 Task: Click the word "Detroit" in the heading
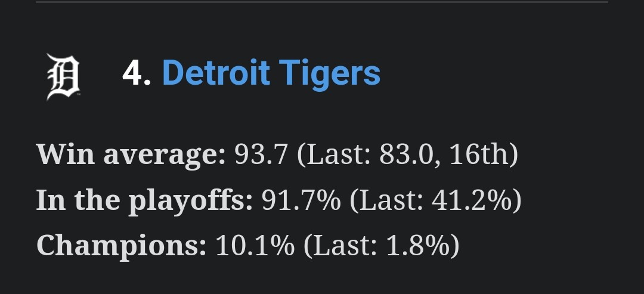pyautogui.click(x=215, y=73)
